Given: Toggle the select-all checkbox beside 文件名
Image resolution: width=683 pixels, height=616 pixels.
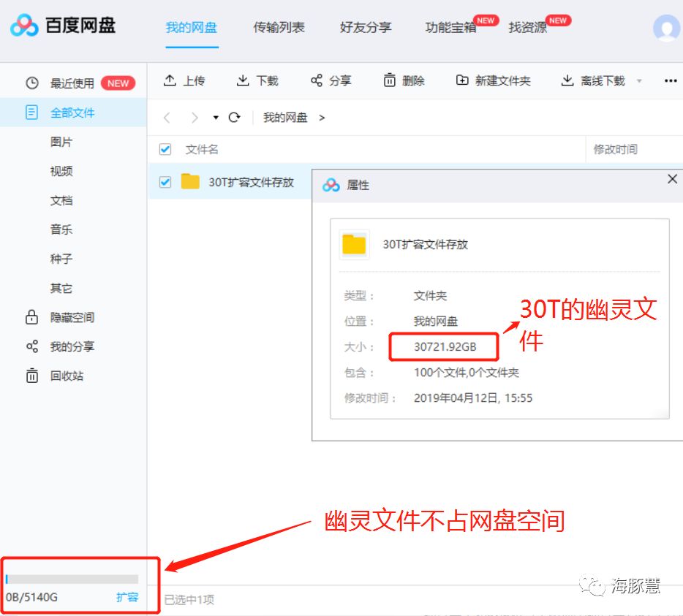Looking at the screenshot, I should coord(165,149).
